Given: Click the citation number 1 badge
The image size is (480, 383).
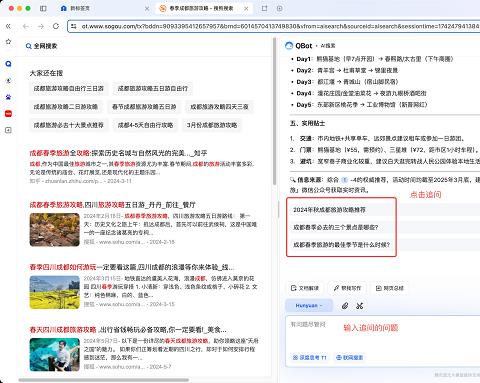Looking at the screenshot, I should point(344,180).
